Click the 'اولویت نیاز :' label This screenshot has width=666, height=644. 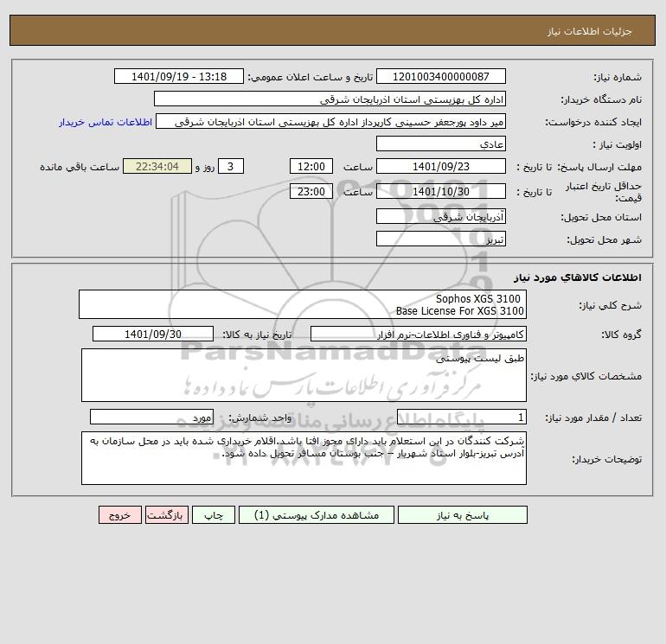click(618, 144)
